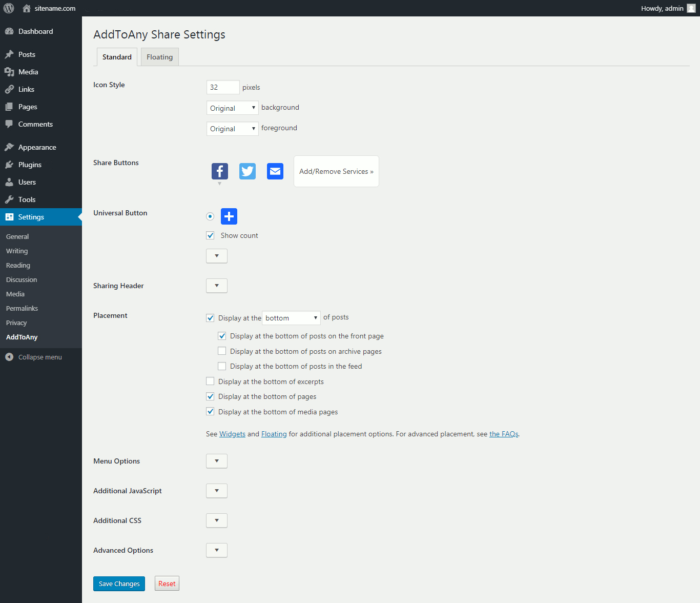The height and width of the screenshot is (603, 700).
Task: Click the blue universal plus icon
Action: (229, 216)
